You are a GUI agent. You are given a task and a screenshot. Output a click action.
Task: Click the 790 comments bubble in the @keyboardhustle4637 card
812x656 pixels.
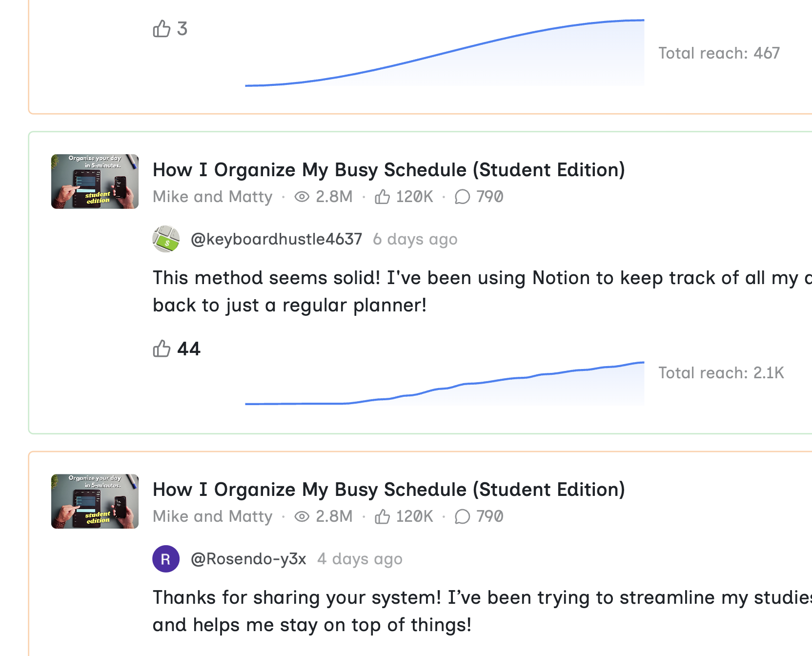[462, 197]
